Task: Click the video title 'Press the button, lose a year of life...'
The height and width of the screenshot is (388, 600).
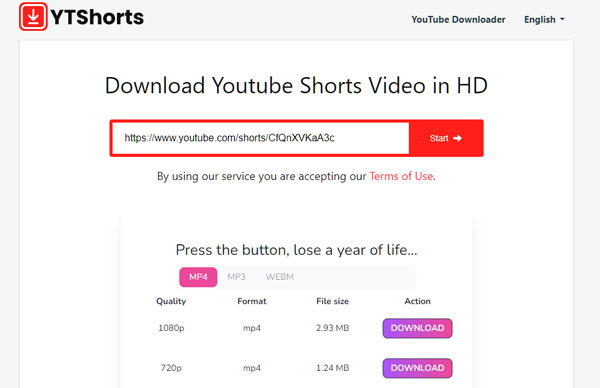Action: tap(297, 250)
